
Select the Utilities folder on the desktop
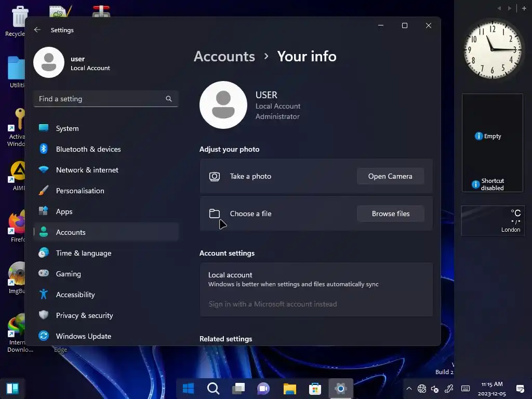(x=16, y=72)
